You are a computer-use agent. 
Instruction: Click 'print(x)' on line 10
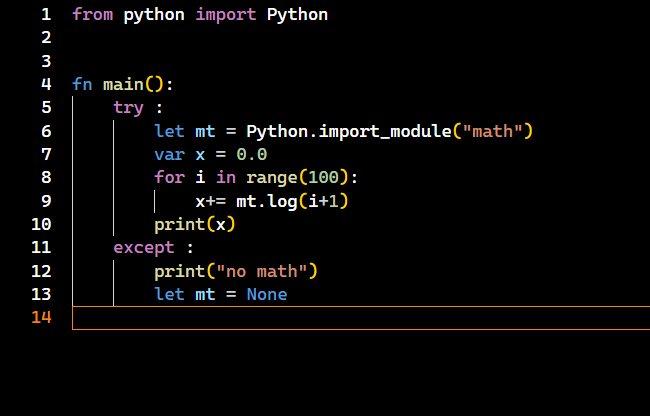pyautogui.click(x=195, y=225)
